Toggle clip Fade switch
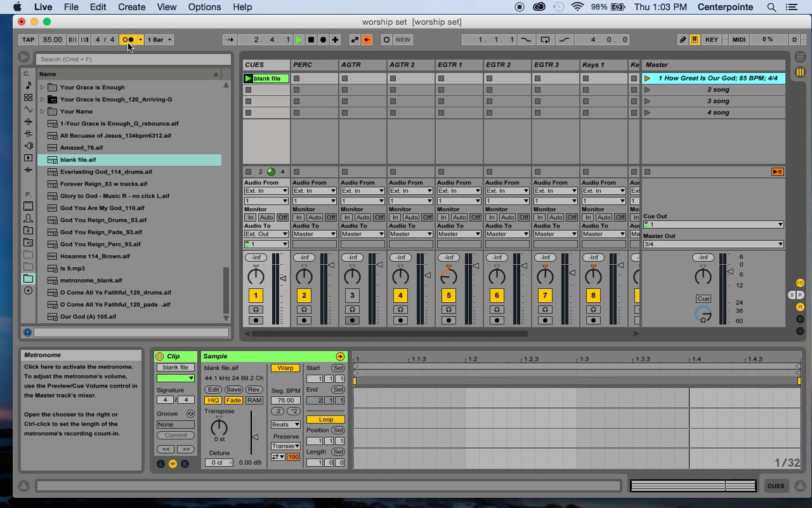This screenshot has width=812, height=508. [233, 401]
